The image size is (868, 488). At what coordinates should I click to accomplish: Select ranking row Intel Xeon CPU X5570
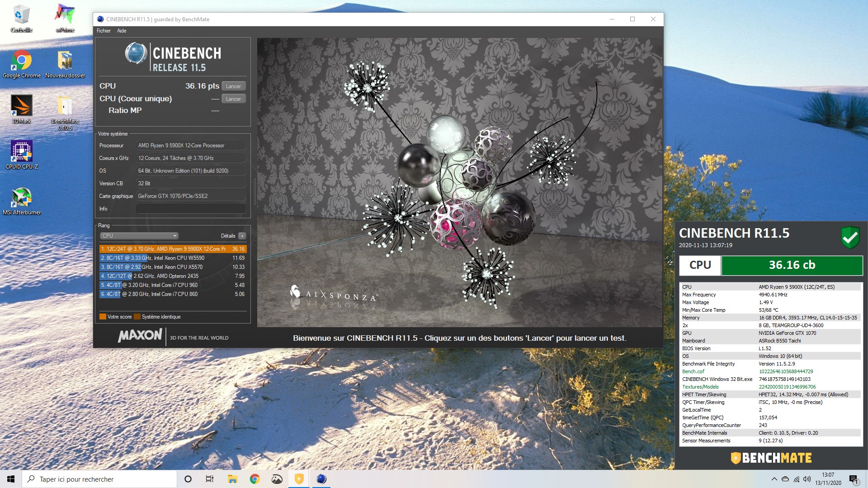[173, 267]
